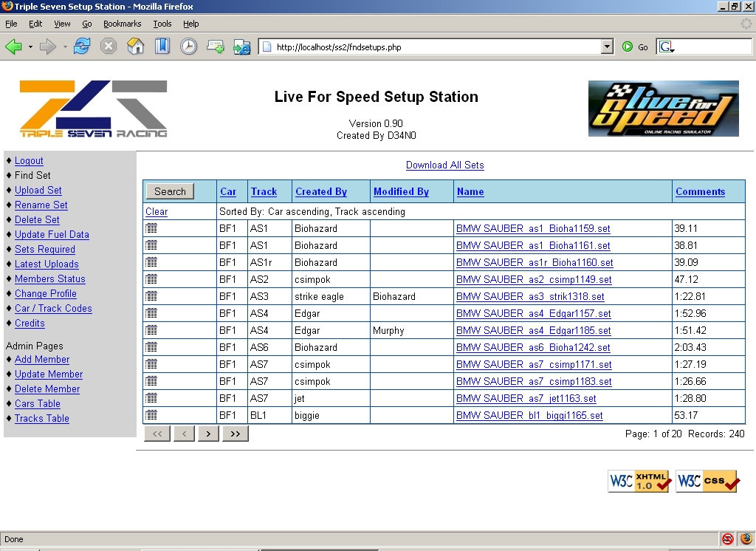Screen dimensions: 756x551
Task: Click the New Tab toolbar icon
Action: [215, 47]
